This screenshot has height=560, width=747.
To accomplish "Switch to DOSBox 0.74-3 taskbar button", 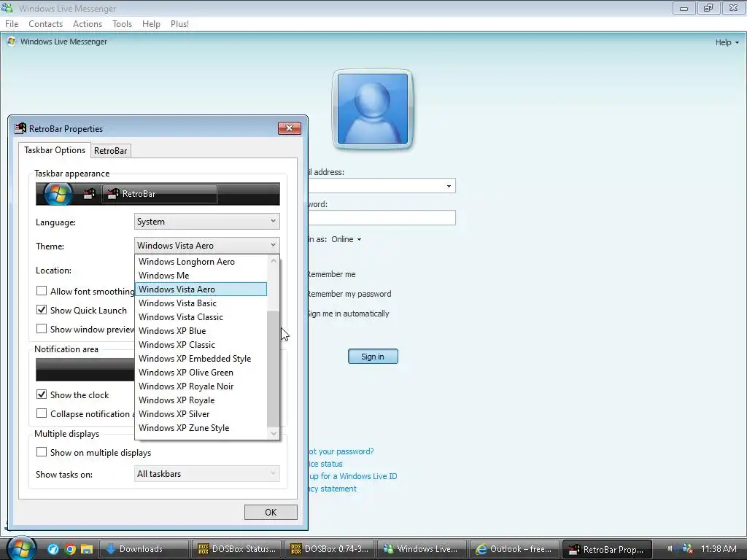I will [x=330, y=549].
